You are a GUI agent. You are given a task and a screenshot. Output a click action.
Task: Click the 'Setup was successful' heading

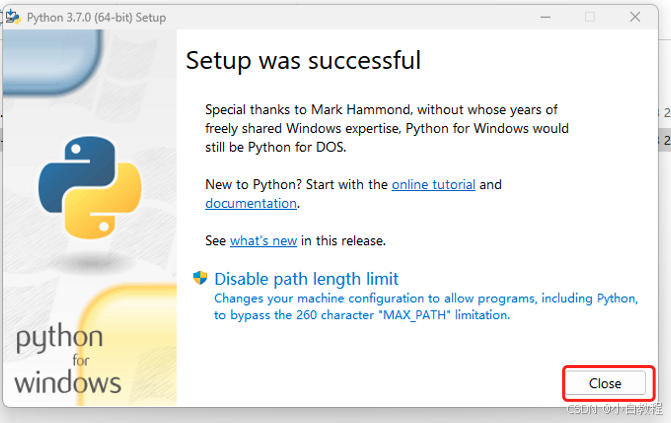click(x=303, y=60)
